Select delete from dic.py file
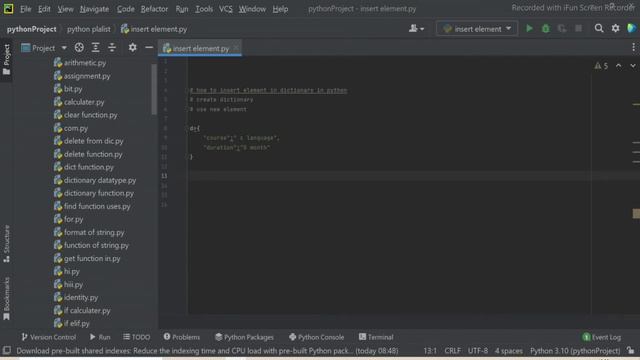 89,141
